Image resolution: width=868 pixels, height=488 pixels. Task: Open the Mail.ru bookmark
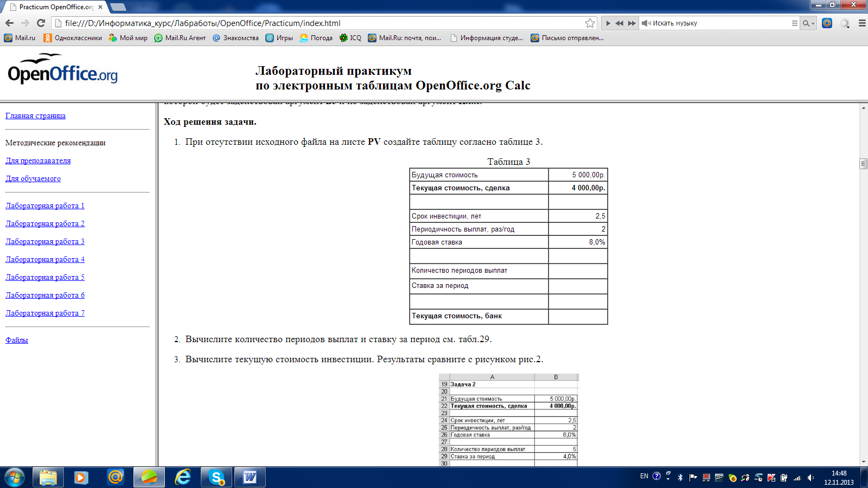point(20,38)
